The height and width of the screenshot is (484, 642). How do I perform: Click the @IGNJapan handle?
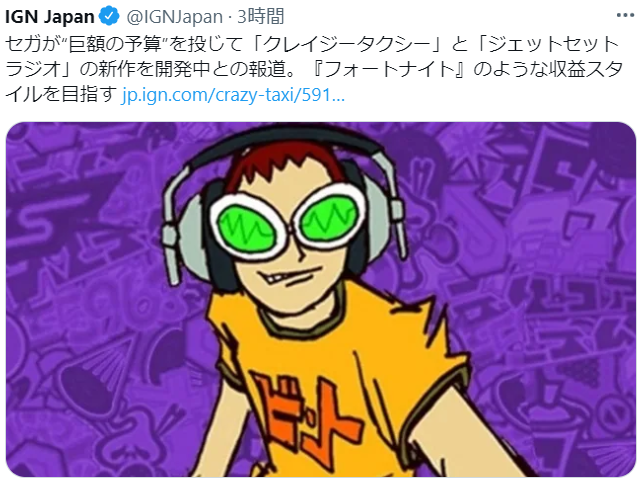(174, 17)
